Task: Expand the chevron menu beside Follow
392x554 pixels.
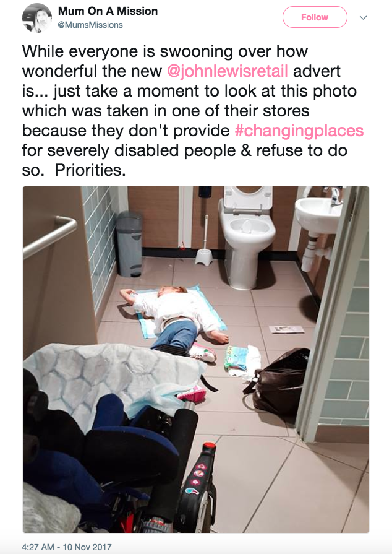Action: (363, 17)
